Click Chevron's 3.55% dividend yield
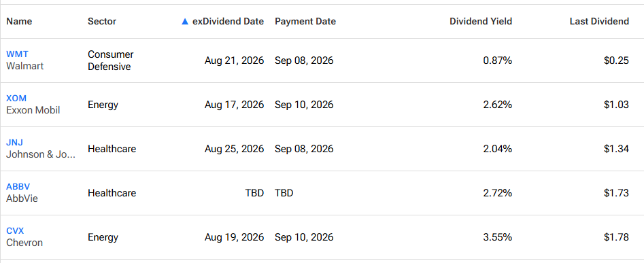The image size is (644, 263). point(497,237)
